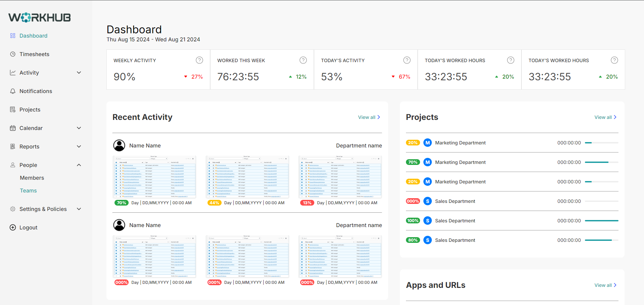Viewport: 644px width, 305px height.
Task: Expand the Reports menu chevron
Action: [x=79, y=146]
